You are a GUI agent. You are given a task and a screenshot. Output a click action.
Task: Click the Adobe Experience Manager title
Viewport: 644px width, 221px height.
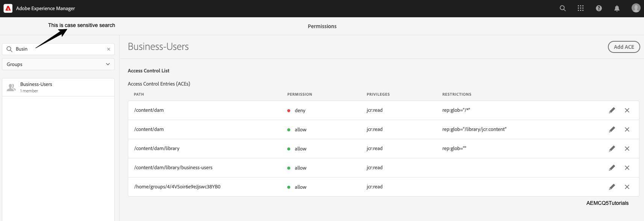tap(45, 8)
